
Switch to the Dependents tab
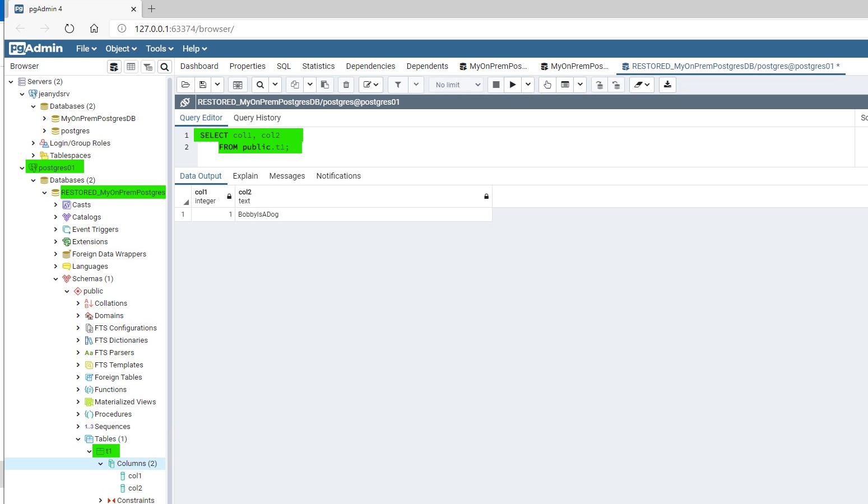click(428, 66)
